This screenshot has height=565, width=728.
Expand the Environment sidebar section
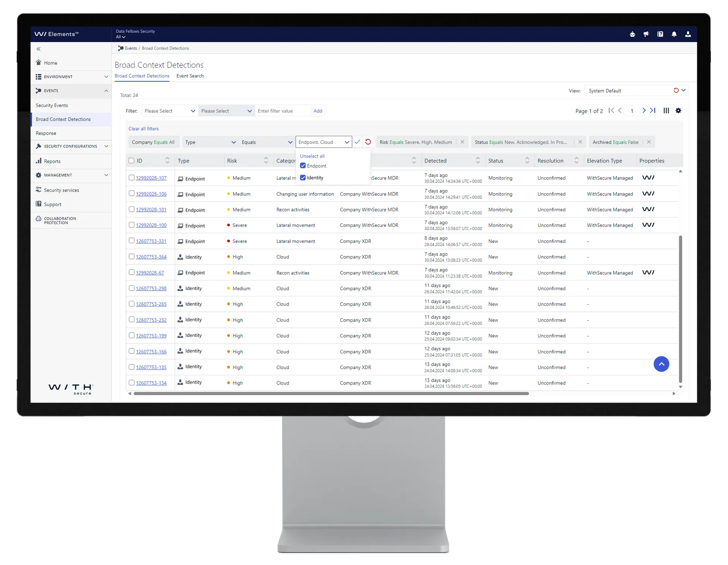tap(71, 77)
